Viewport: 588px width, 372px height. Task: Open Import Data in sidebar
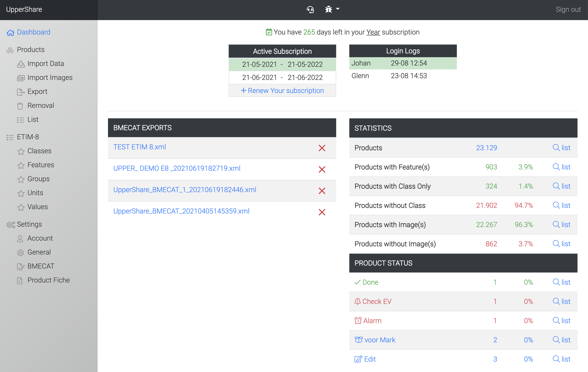pos(45,64)
